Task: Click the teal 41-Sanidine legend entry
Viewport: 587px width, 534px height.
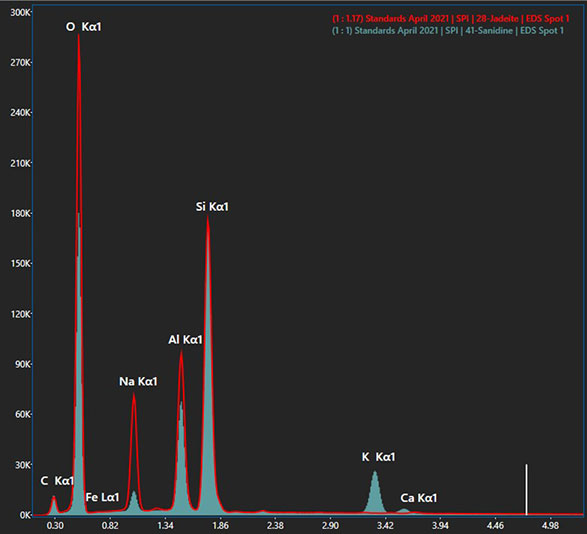Action: pyautogui.click(x=448, y=30)
